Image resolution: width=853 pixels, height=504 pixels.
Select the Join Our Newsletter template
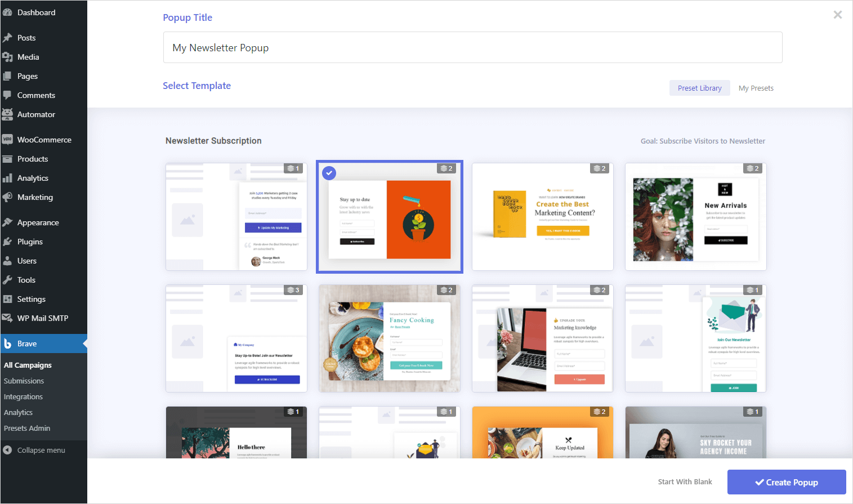pyautogui.click(x=696, y=338)
